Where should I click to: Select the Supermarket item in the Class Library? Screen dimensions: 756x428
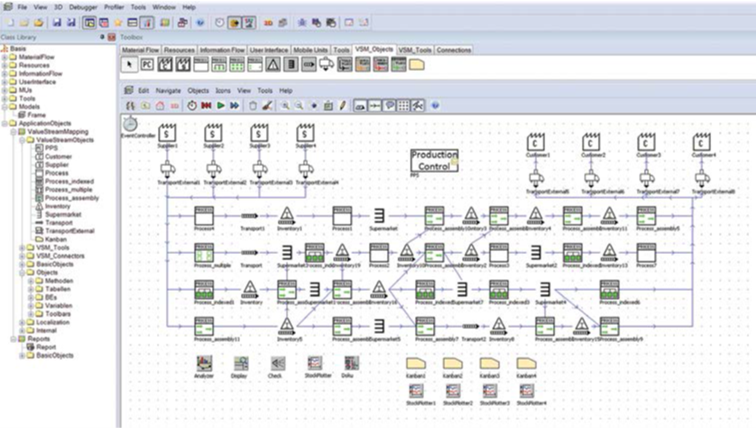(x=63, y=214)
